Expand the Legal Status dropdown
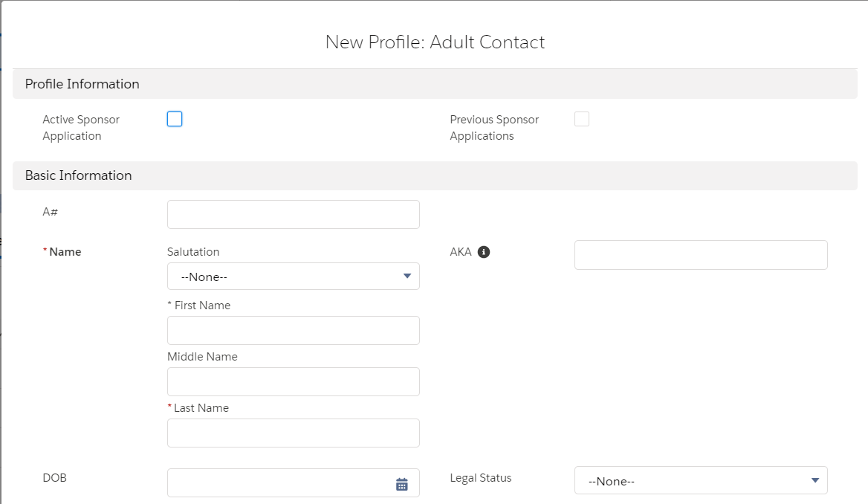The image size is (868, 504). click(x=700, y=481)
